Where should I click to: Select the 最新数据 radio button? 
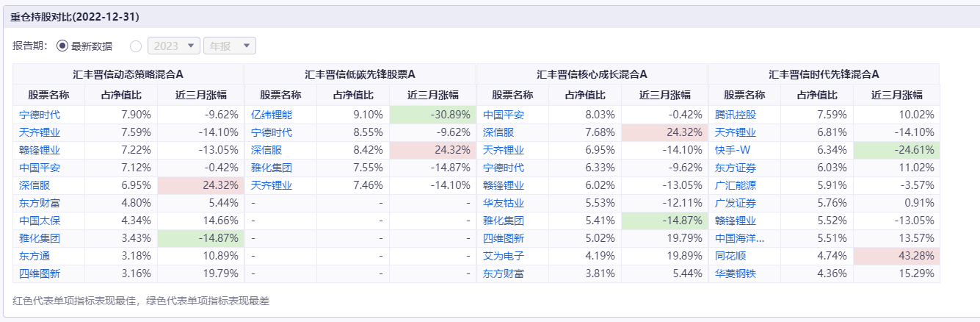pyautogui.click(x=62, y=46)
